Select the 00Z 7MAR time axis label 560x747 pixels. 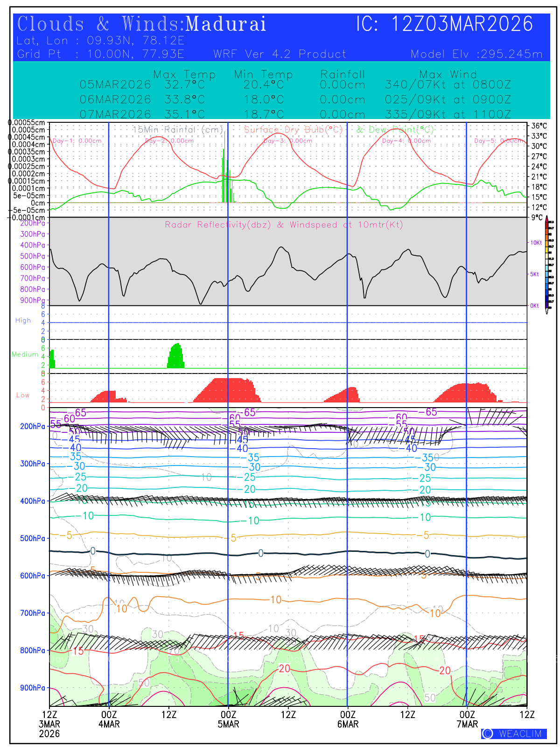point(467,719)
